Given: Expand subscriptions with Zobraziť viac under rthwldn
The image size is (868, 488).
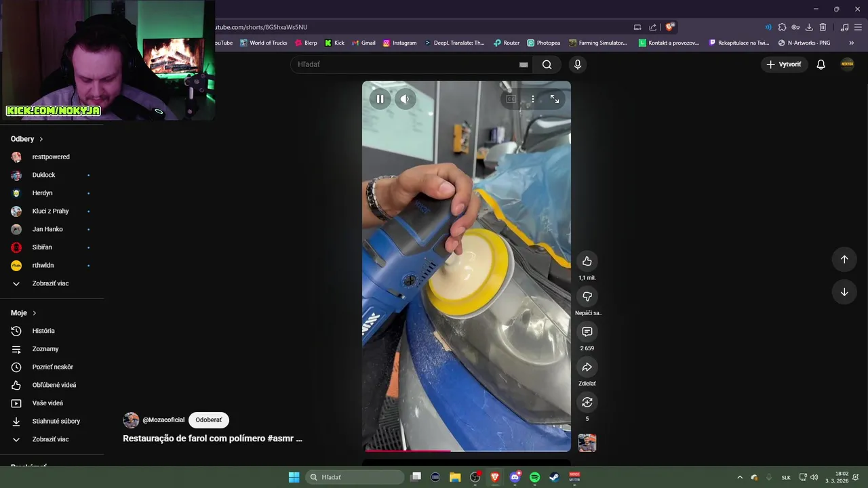Looking at the screenshot, I should 52,283.
